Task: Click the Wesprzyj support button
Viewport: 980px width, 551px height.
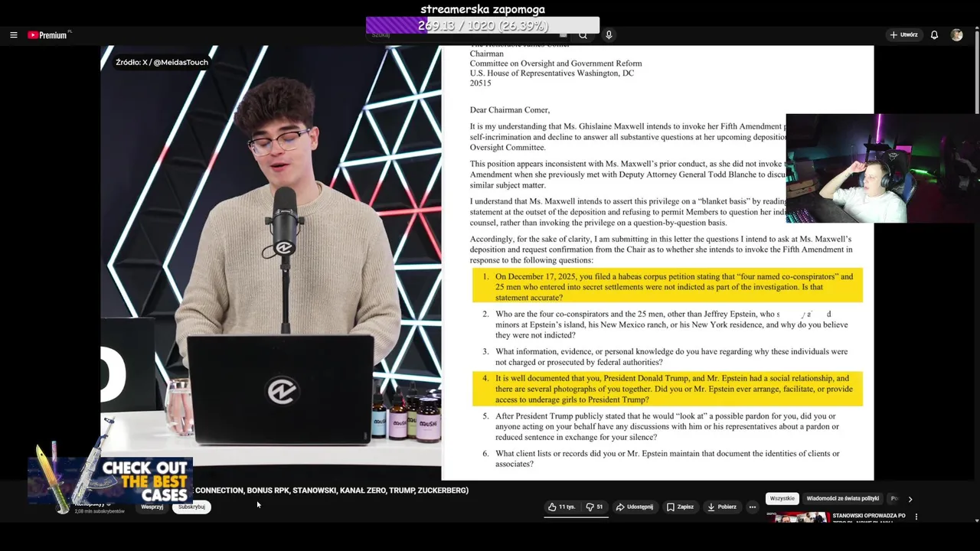Action: coord(152,507)
